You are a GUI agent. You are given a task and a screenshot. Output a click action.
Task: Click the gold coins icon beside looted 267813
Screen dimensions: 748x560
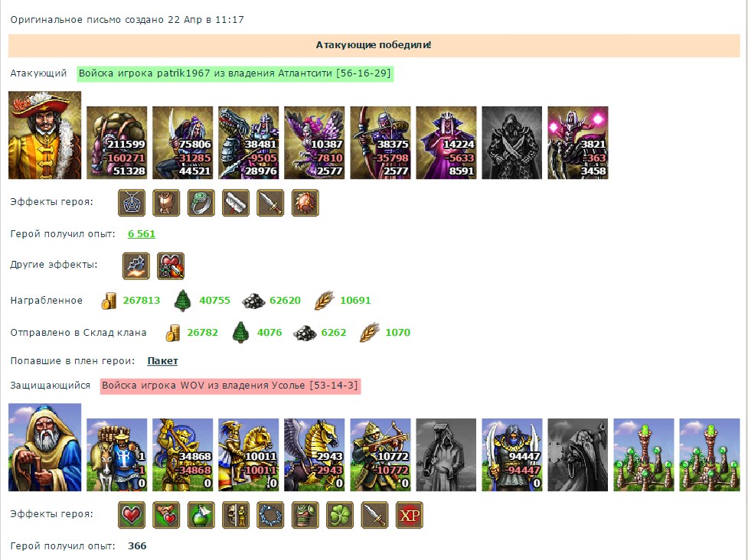[x=109, y=301]
